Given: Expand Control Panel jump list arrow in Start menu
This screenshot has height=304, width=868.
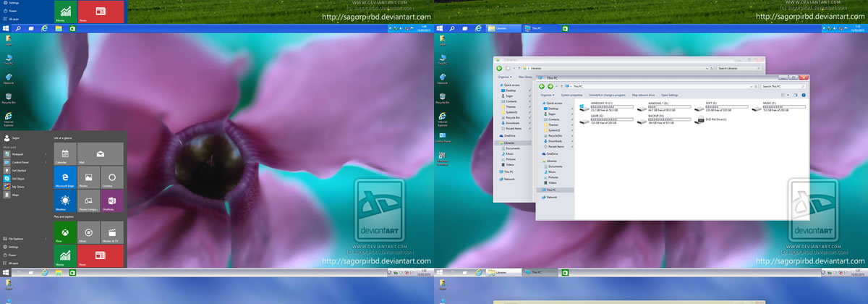Looking at the screenshot, I should pos(46,162).
